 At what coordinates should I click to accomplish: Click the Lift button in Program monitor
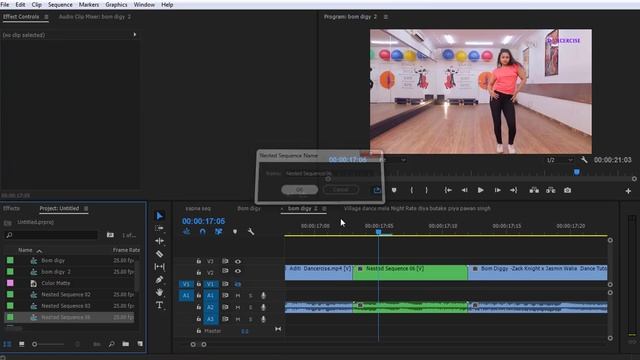click(534, 190)
